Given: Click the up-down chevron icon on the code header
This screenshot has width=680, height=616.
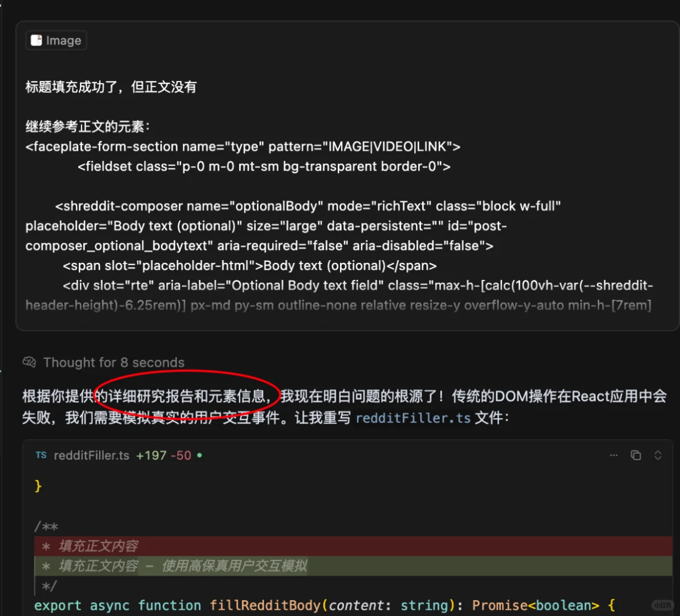Looking at the screenshot, I should [x=658, y=455].
